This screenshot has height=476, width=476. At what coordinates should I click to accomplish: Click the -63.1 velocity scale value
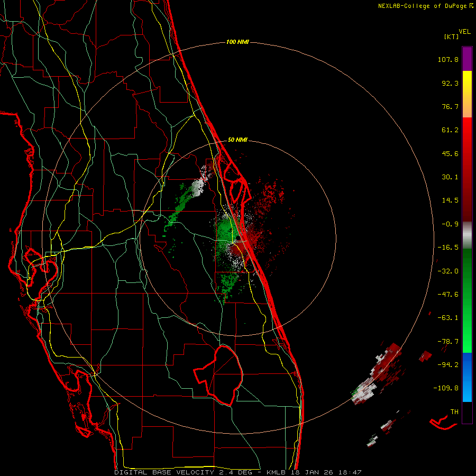point(448,318)
